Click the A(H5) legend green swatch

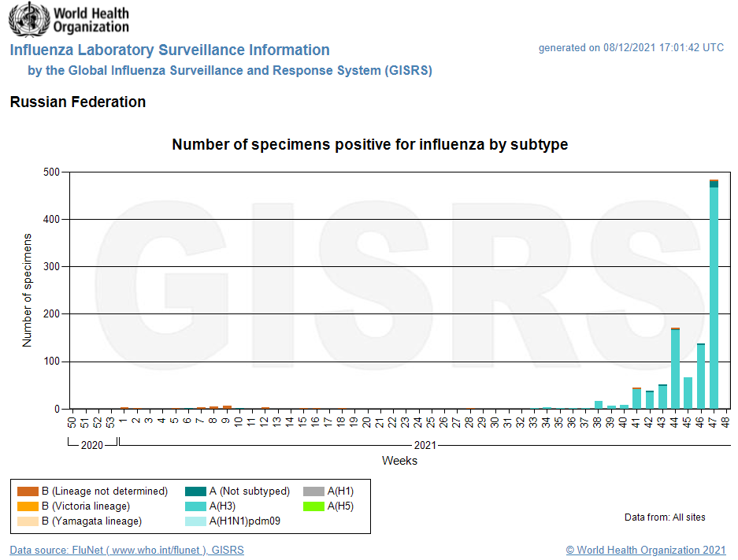pos(314,506)
